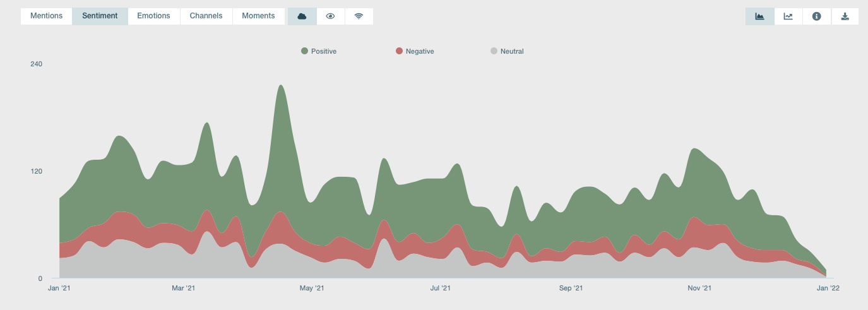Toggle the Neutral legend series
868x310 pixels.
pos(507,51)
